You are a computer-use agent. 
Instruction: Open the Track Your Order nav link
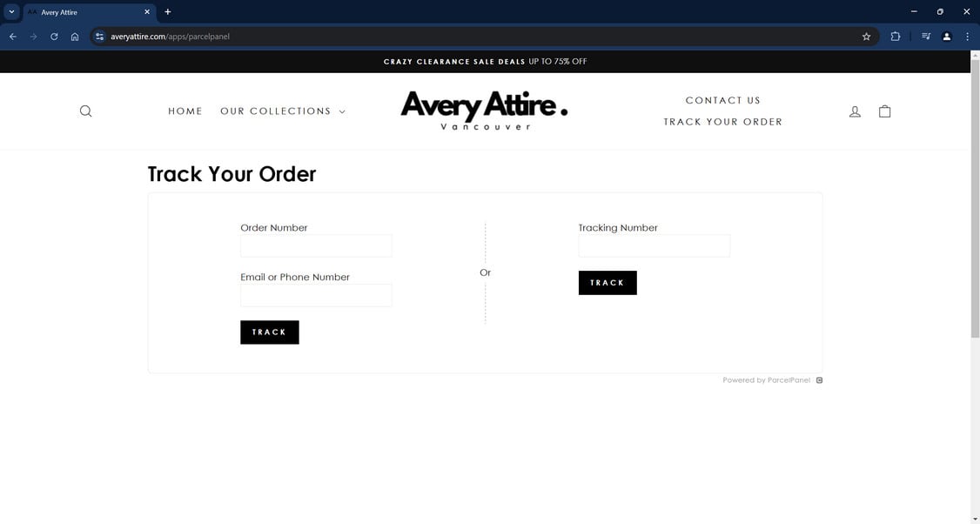pos(723,122)
